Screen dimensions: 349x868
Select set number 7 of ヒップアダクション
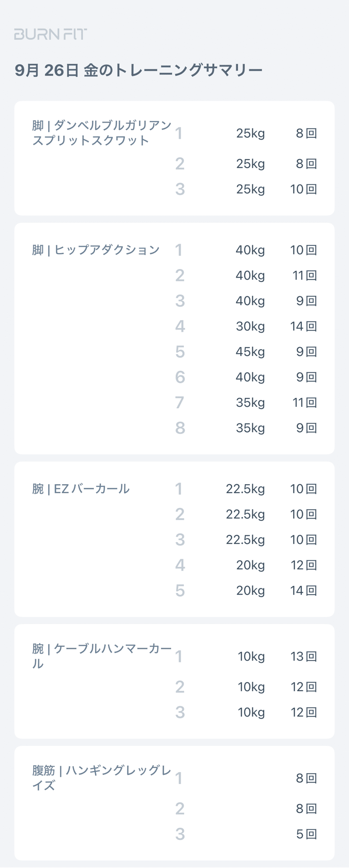pos(180,403)
